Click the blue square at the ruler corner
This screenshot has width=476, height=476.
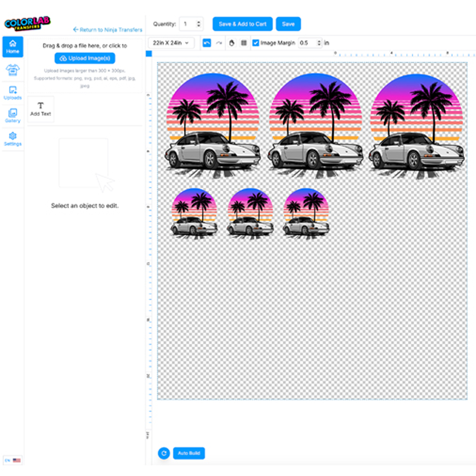point(149,54)
